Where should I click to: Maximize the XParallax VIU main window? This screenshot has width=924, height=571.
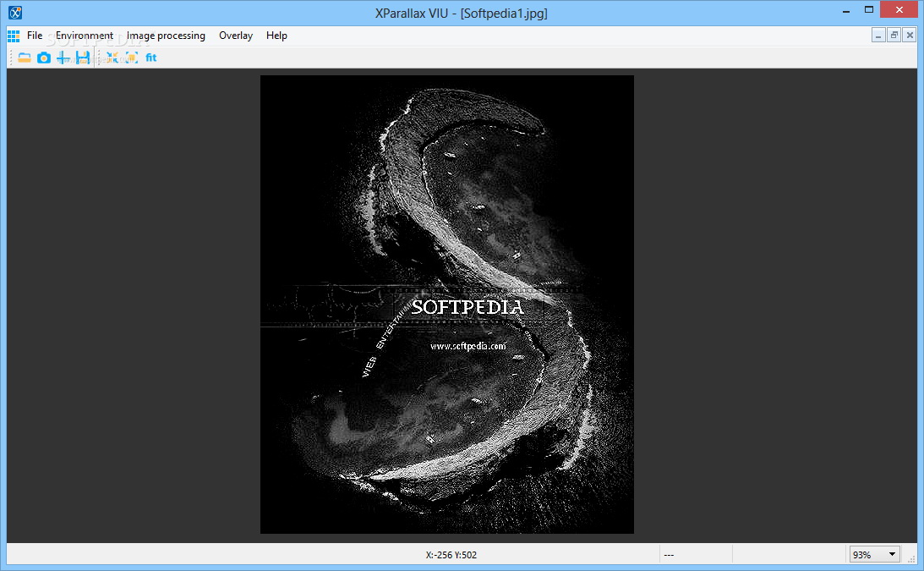(x=869, y=9)
